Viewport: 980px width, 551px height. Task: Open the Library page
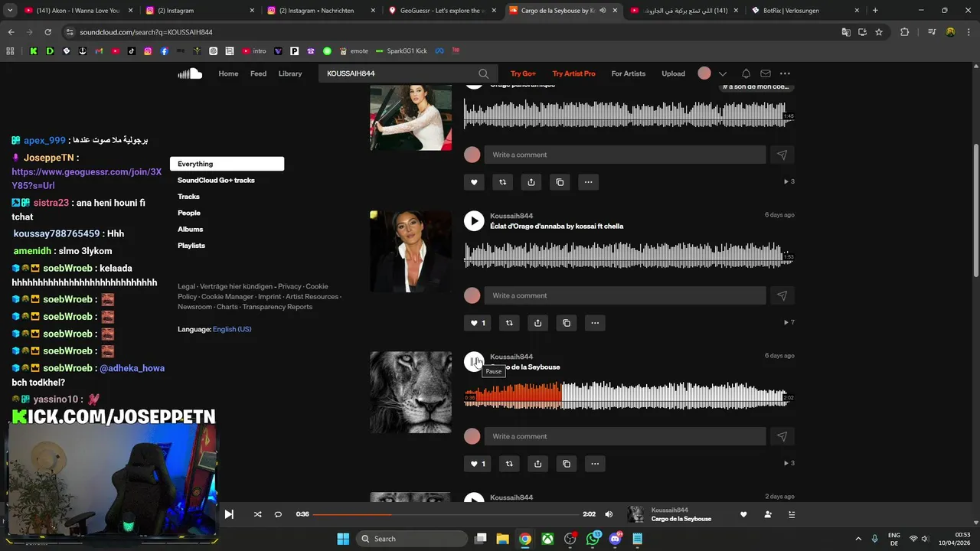tap(290, 73)
